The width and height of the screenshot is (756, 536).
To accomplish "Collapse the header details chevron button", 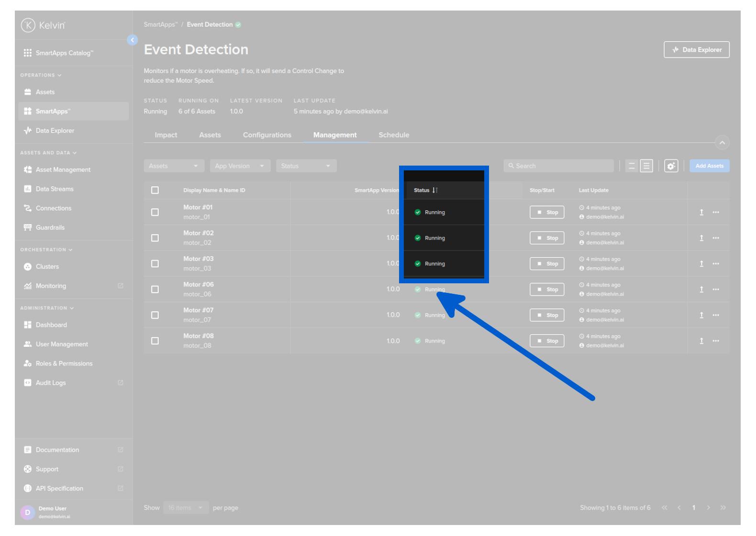I will (x=722, y=143).
